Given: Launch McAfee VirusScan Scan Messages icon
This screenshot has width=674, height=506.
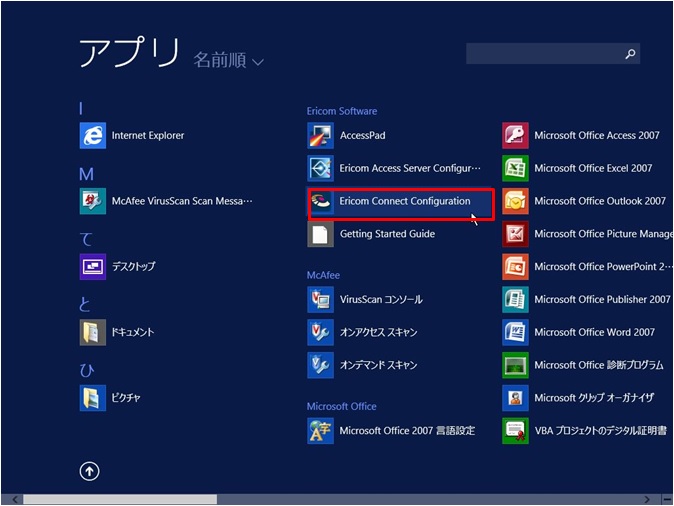Looking at the screenshot, I should tap(93, 201).
